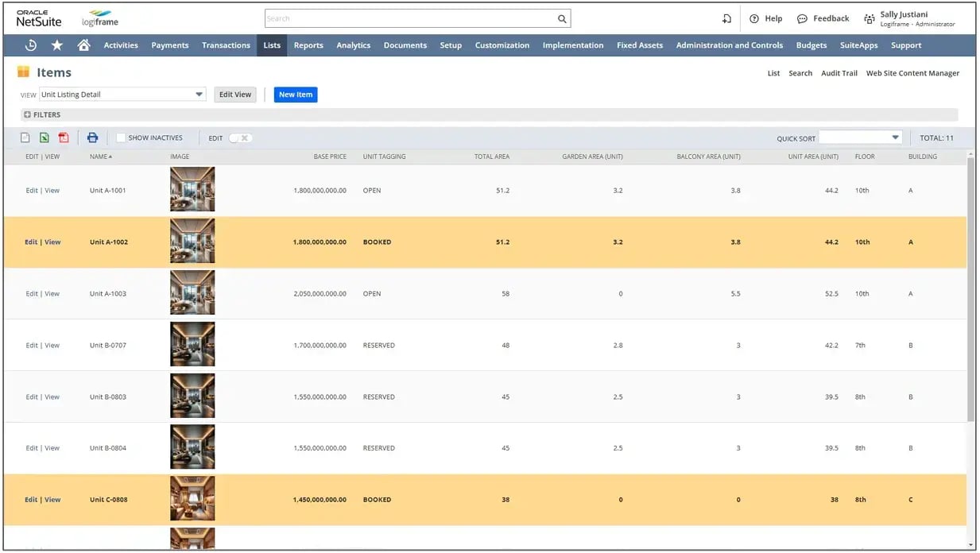The height and width of the screenshot is (553, 980).
Task: Open the View dropdown Unit Listing Detail
Action: pyautogui.click(x=122, y=95)
